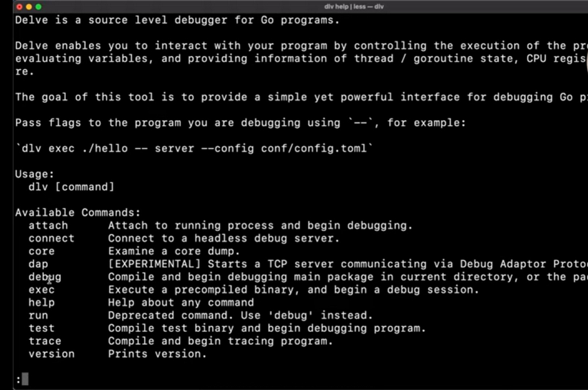Click the 'connect' command in the list
This screenshot has width=588, height=390.
click(51, 239)
